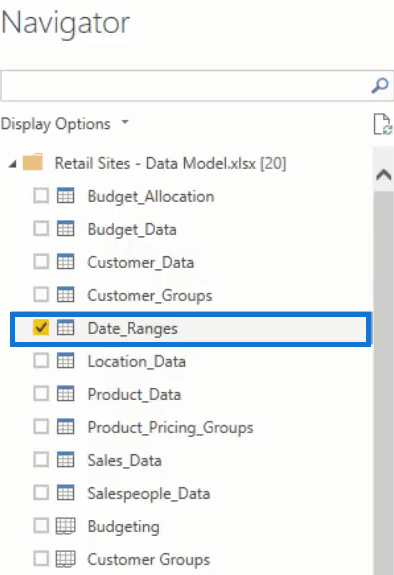394x575 pixels.
Task: Click the search magnifier icon
Action: pyautogui.click(x=380, y=85)
